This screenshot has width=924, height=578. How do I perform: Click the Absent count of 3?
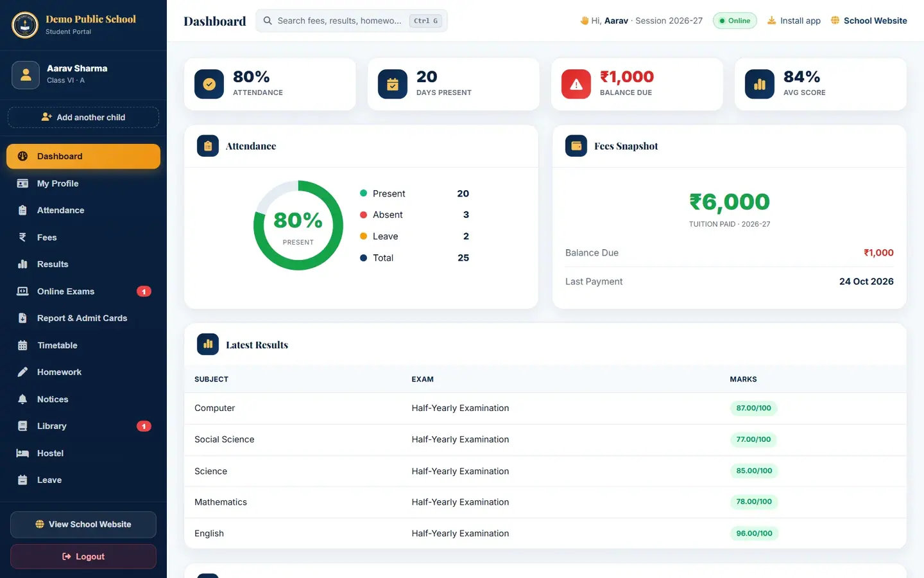466,215
